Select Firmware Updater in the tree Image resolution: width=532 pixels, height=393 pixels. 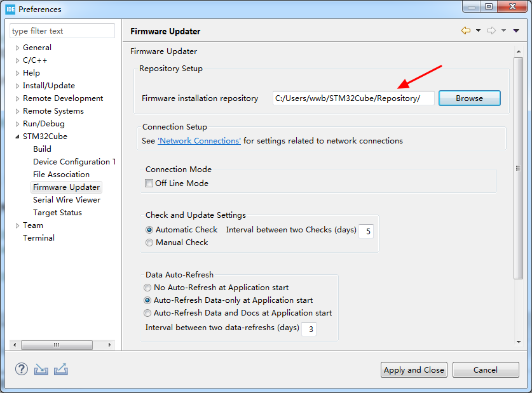point(67,187)
